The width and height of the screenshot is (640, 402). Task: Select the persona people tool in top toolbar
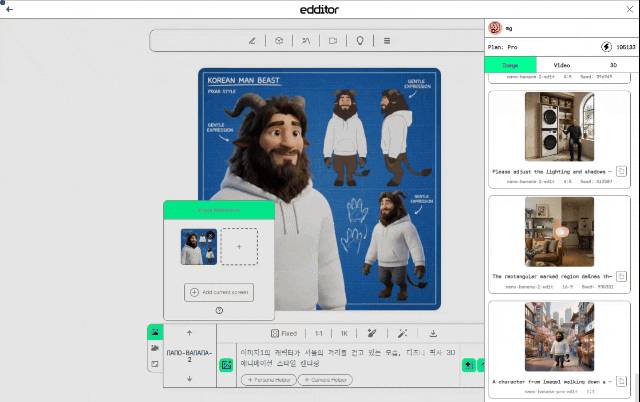(306, 41)
